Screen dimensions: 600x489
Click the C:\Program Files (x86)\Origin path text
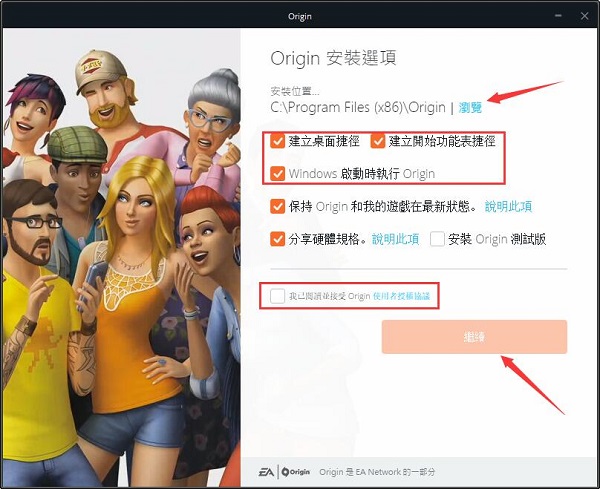tap(358, 106)
